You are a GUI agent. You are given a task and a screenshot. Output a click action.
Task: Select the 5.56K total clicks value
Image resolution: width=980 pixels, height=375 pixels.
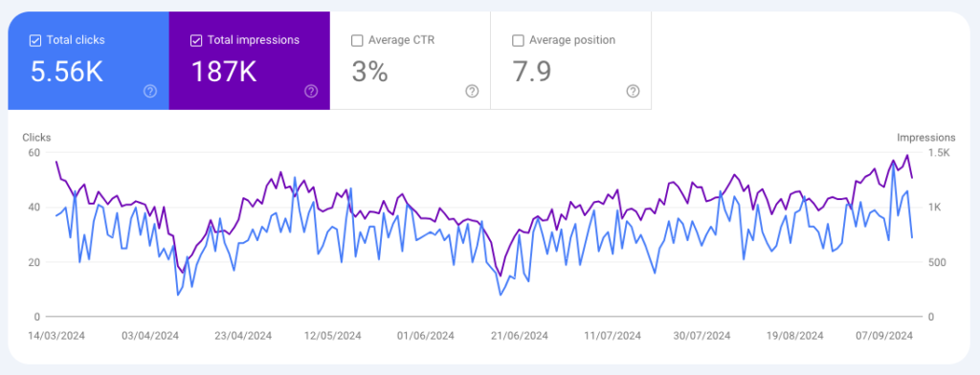(x=67, y=72)
